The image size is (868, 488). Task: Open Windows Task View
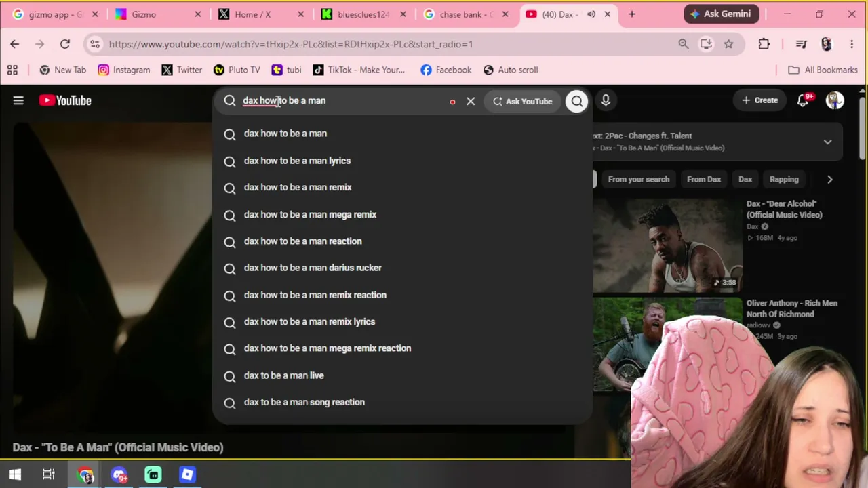[x=49, y=474]
